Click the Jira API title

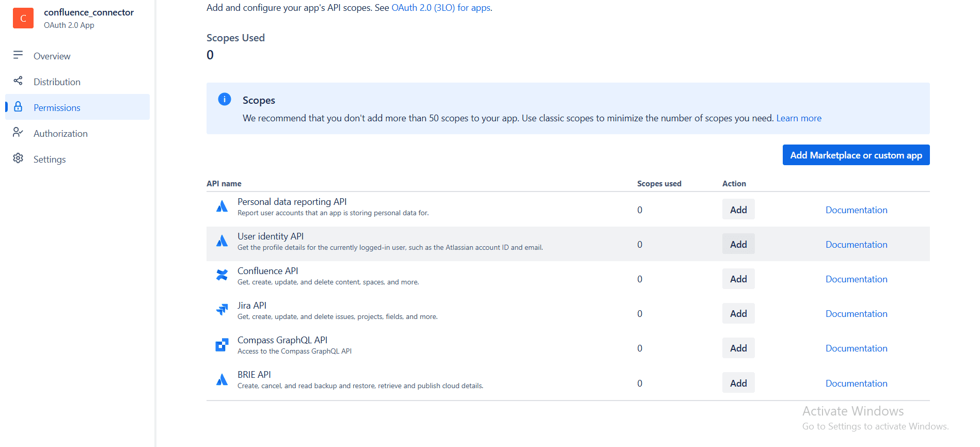(252, 306)
